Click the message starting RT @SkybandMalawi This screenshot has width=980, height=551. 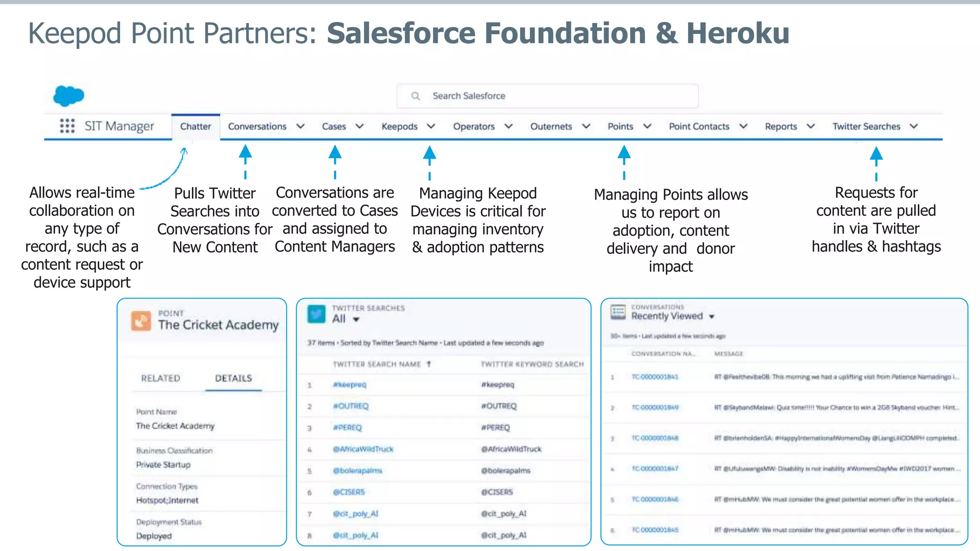837,408
